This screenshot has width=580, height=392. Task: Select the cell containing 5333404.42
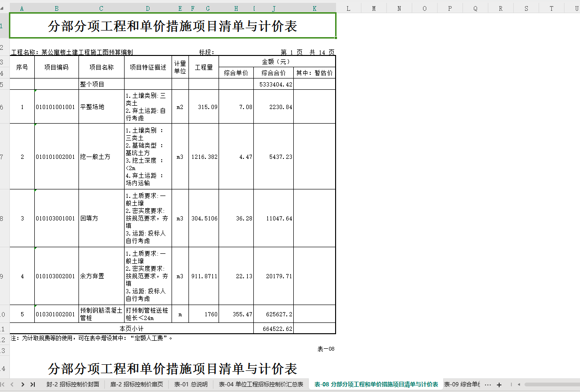click(x=274, y=84)
